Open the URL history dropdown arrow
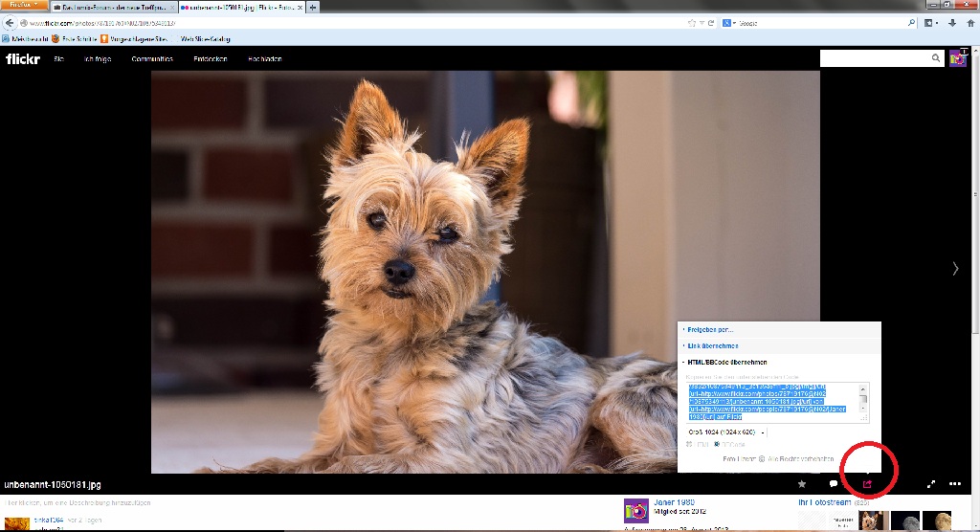The height and width of the screenshot is (532, 980). (702, 23)
